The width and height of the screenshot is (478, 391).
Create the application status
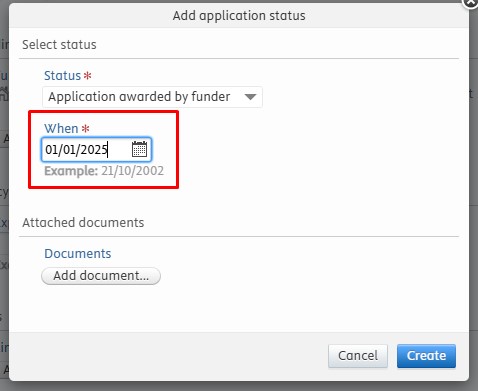[x=426, y=356]
